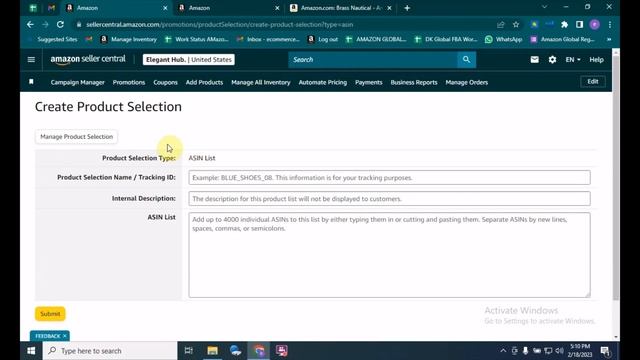Focus the Internal Description field
Viewport: 640px width, 360px height.
point(389,199)
